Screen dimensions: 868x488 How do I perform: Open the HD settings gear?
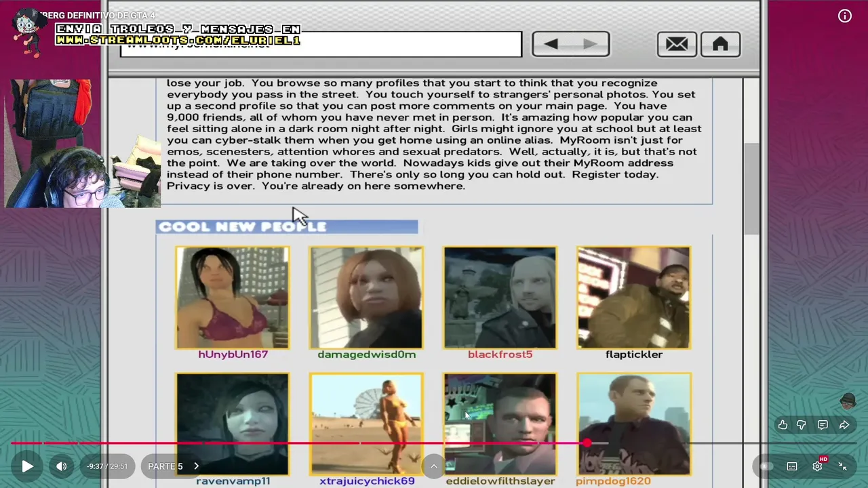point(818,466)
